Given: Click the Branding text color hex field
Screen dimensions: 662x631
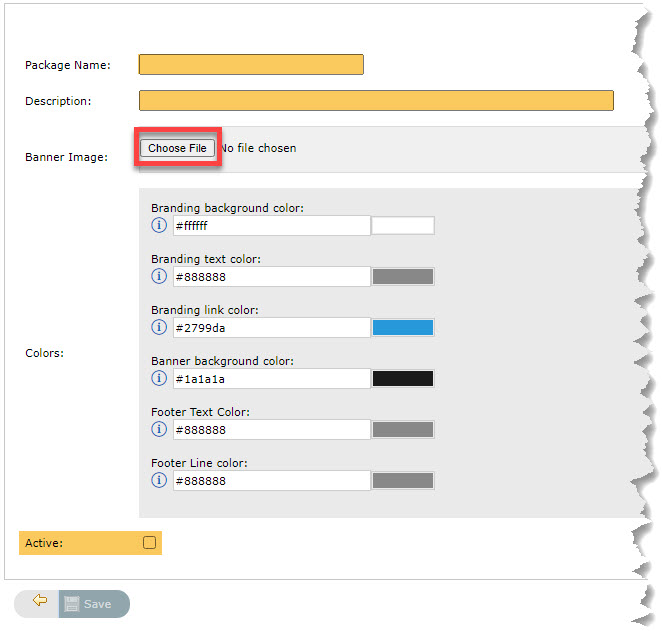Looking at the screenshot, I should (271, 277).
